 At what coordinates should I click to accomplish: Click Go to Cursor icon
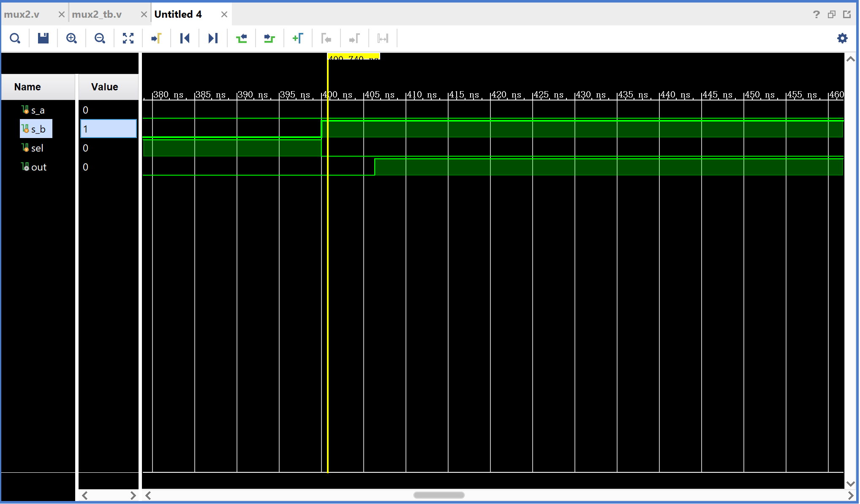click(156, 38)
